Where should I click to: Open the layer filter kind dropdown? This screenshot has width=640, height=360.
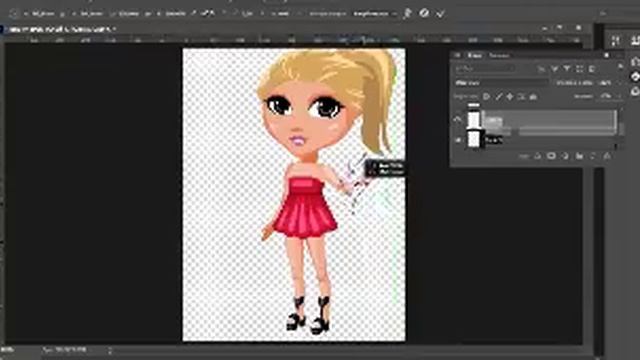485,69
